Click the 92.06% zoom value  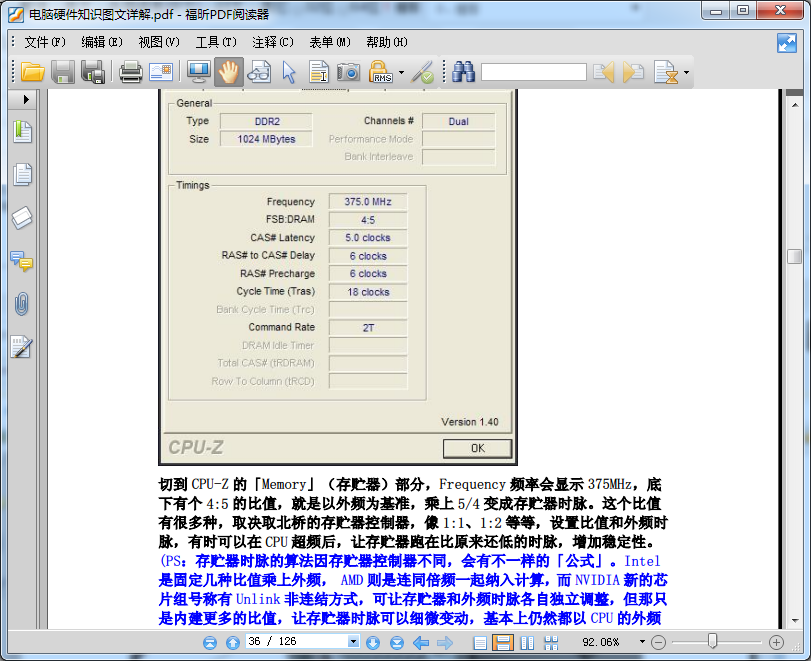[600, 642]
